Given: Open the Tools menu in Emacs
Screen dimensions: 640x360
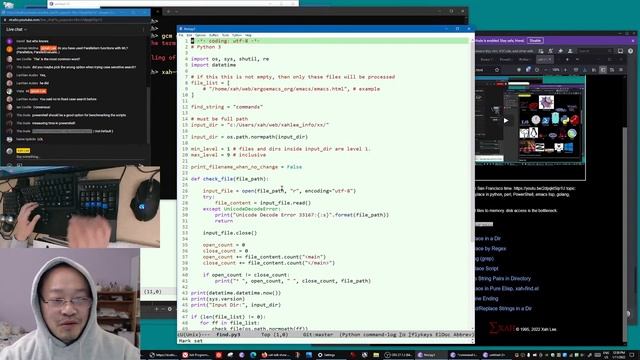Looking at the screenshot, I should coord(225,35).
